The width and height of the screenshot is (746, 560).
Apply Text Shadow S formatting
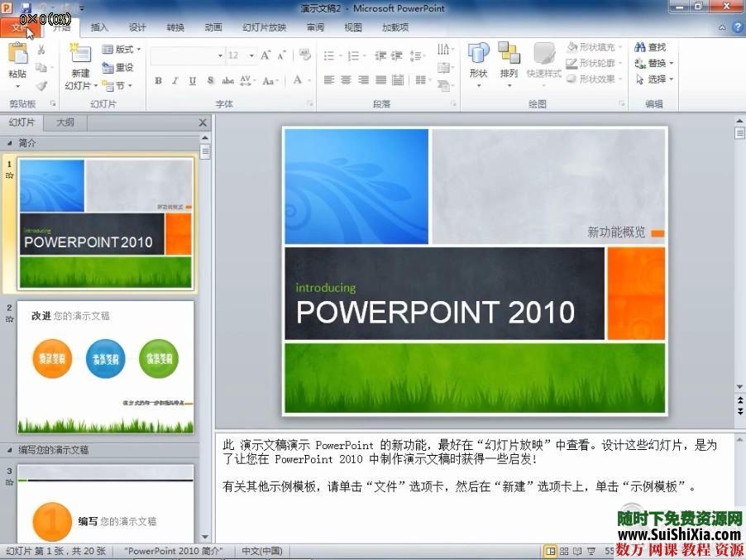210,80
